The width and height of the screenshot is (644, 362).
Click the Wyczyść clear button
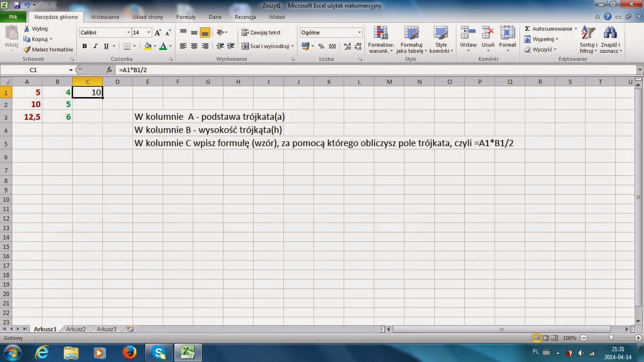pyautogui.click(x=540, y=49)
